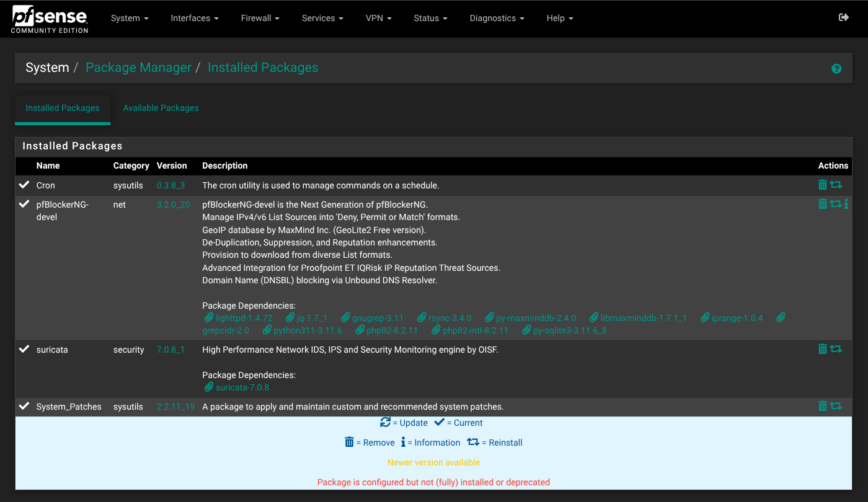868x502 pixels.
Task: Open System_Patches version 2.2.11_19 link
Action: (x=175, y=407)
